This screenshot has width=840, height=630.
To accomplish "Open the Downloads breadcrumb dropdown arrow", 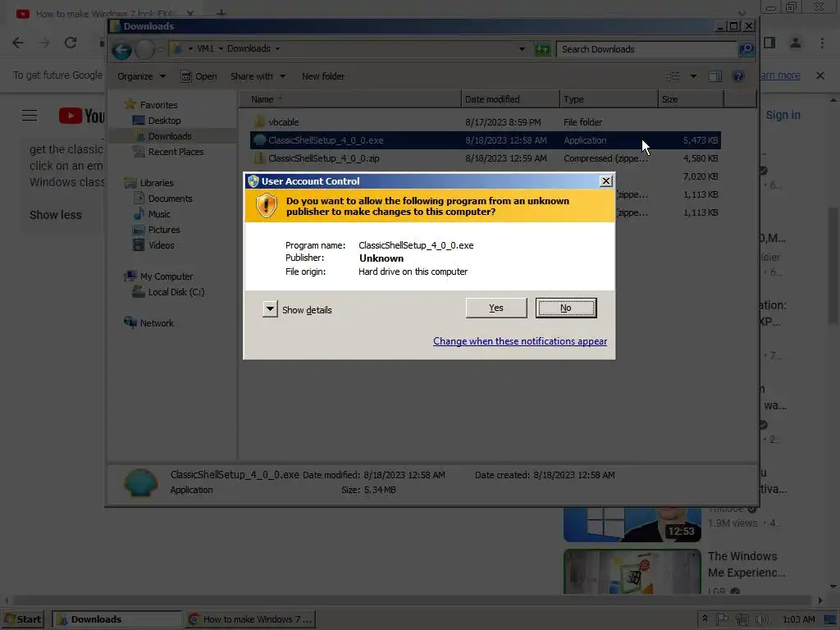I will 277,48.
